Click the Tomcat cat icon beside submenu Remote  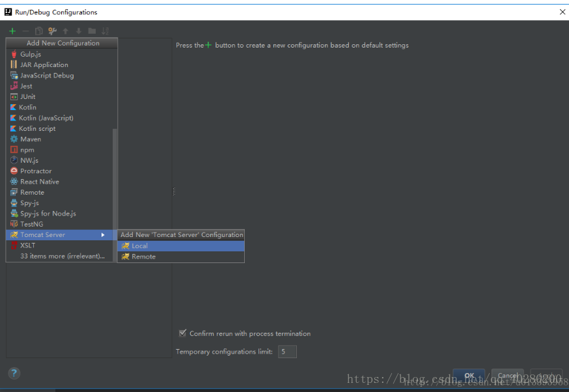point(125,257)
